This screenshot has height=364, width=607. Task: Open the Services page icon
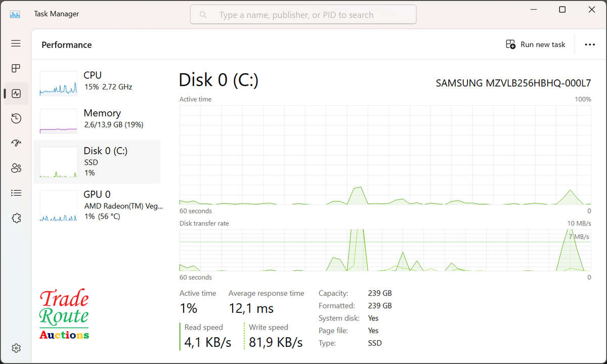16,218
